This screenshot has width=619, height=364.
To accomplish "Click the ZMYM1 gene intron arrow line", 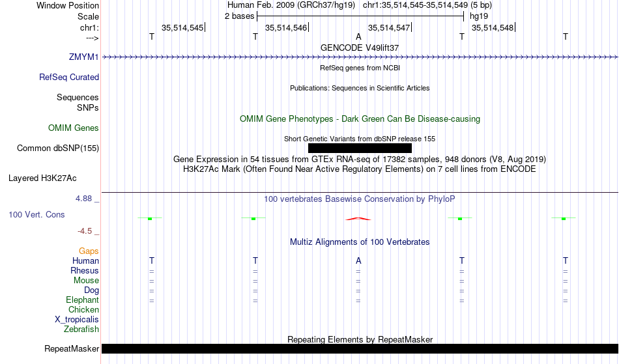I will click(360, 57).
